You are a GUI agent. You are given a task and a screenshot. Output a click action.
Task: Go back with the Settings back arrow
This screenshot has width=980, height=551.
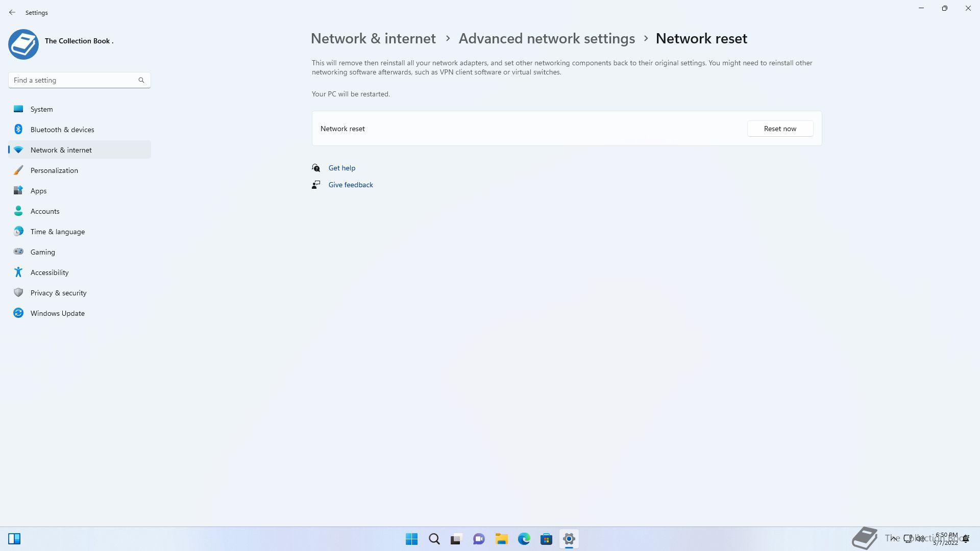pos(12,12)
